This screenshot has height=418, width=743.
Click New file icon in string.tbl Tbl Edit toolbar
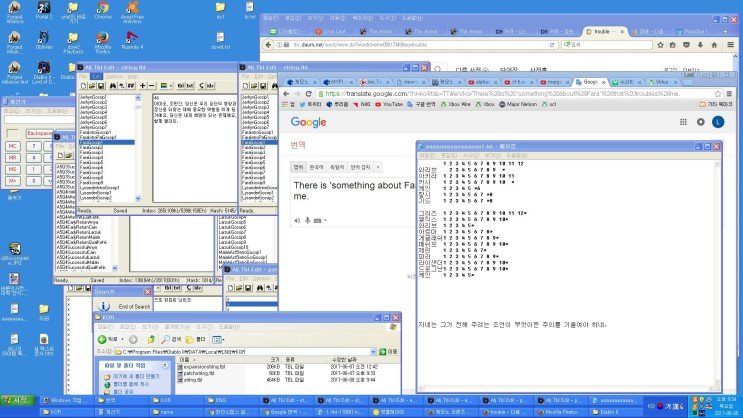(84, 86)
